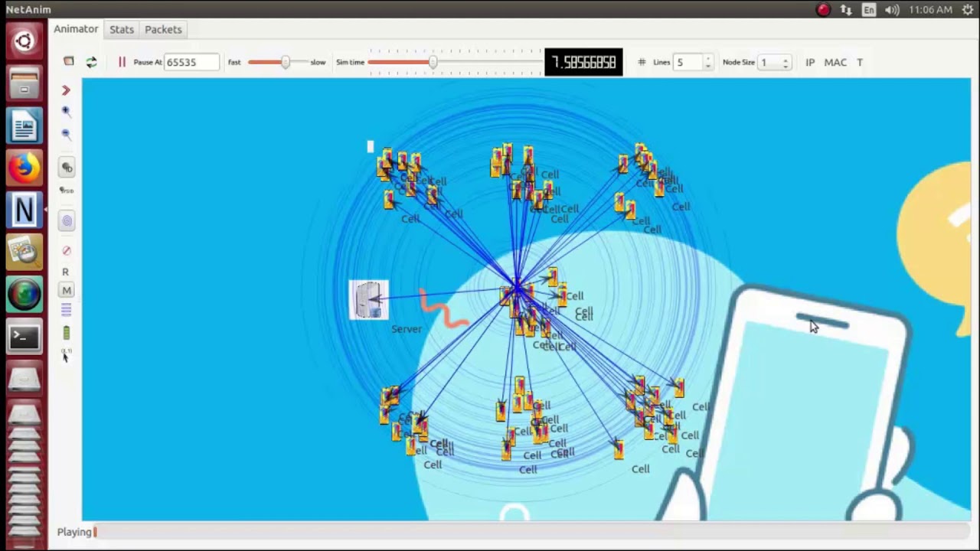Click the red step-forward arrow
Screen dimensions: 980x551
coord(66,90)
